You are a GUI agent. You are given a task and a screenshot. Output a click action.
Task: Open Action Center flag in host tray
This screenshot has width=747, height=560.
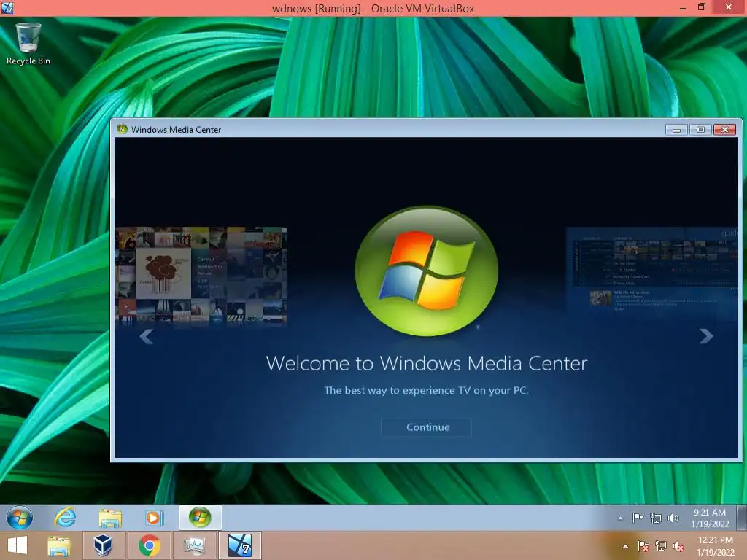[x=643, y=546]
